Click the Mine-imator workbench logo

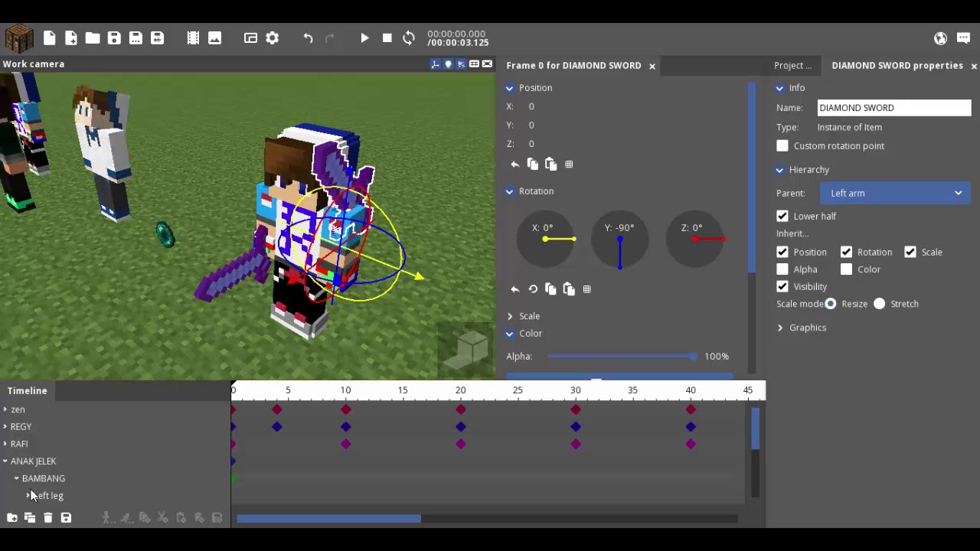pos(19,38)
